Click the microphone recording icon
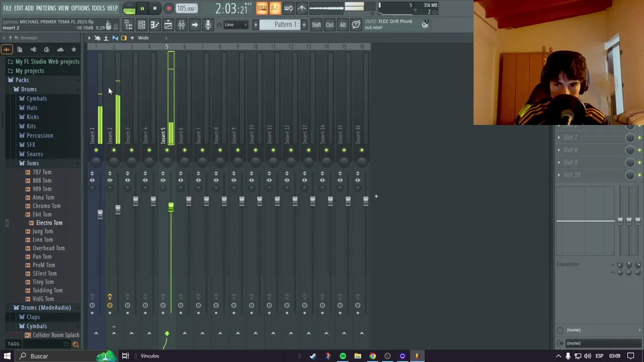 [x=208, y=25]
